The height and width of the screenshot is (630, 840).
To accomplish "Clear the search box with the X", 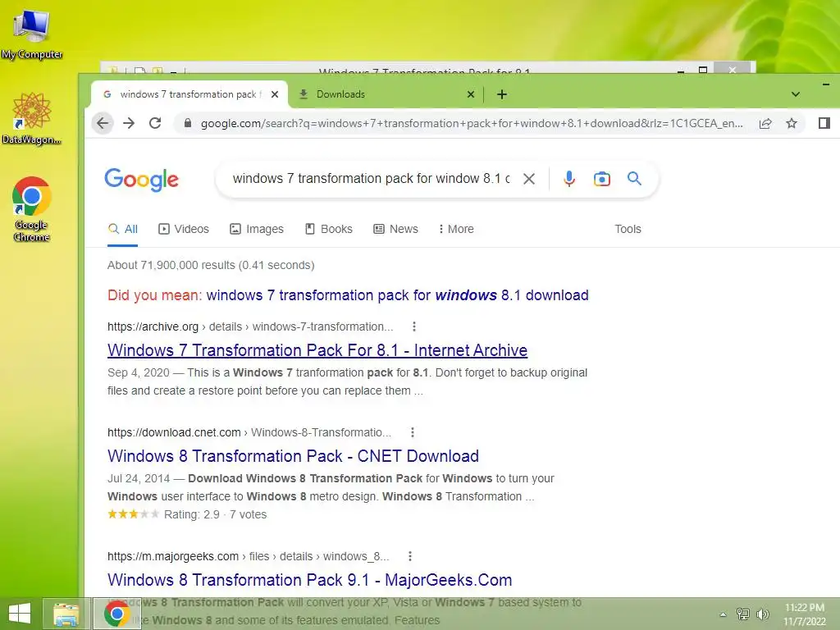I will pos(529,178).
